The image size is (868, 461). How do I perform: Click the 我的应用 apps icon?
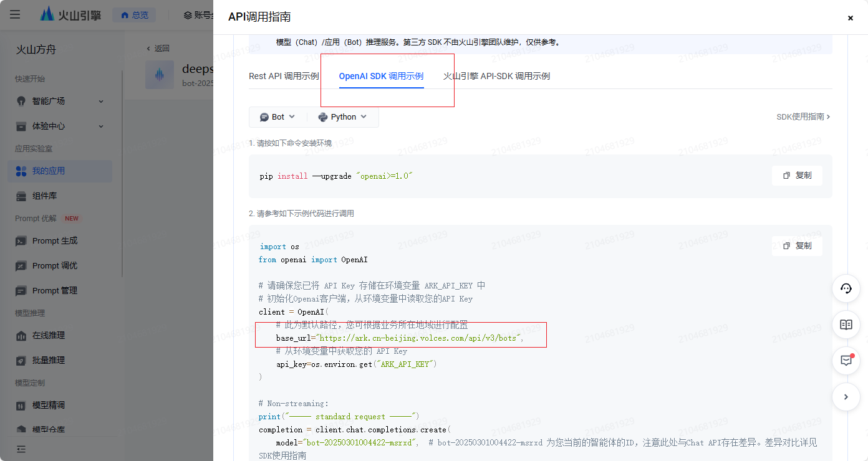(21, 171)
